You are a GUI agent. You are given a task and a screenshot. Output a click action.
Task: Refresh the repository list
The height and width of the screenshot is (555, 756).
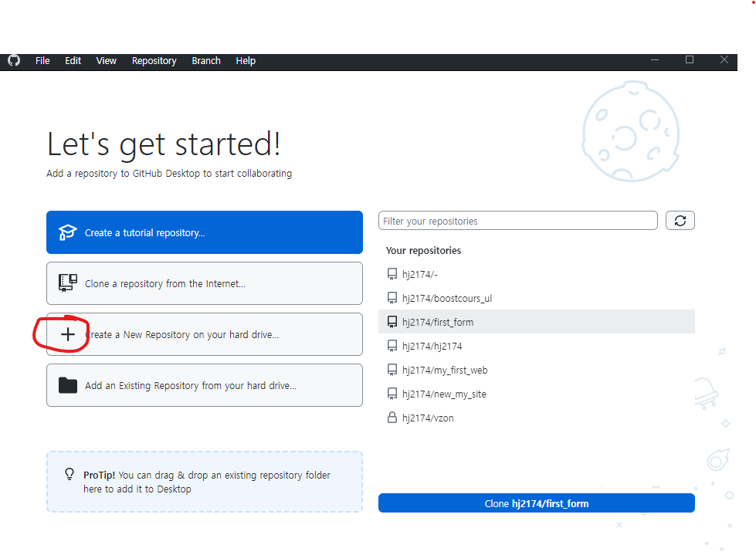(x=680, y=221)
